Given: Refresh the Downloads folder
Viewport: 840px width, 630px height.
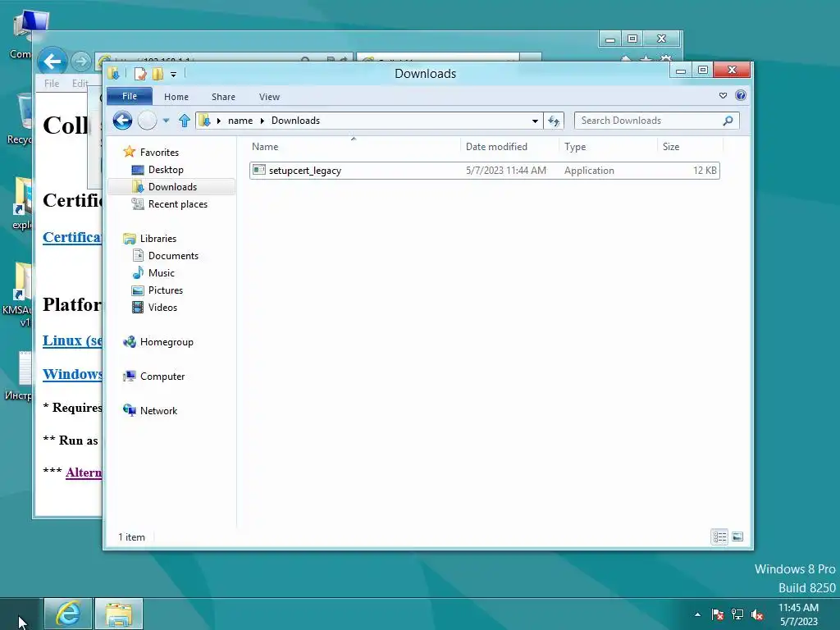Looking at the screenshot, I should coord(554,121).
